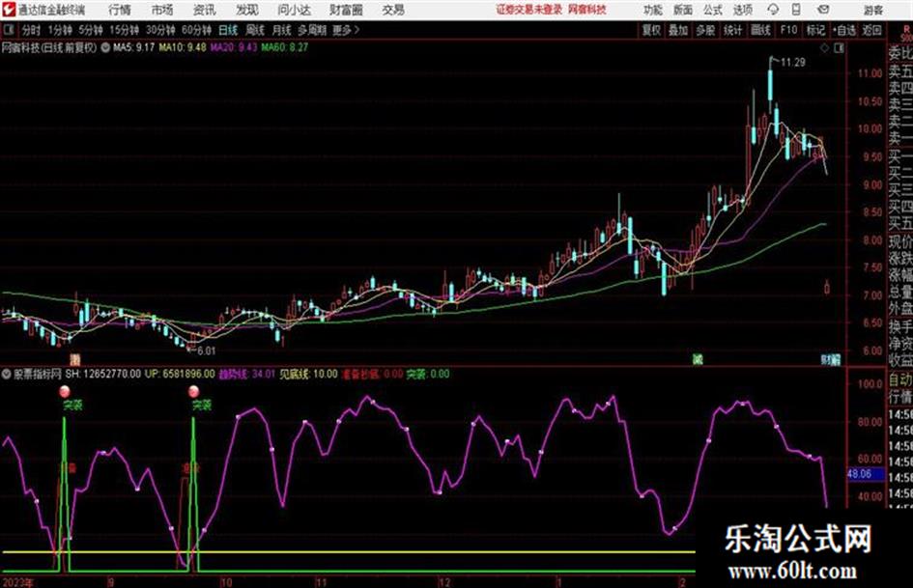This screenshot has width=913, height=588.
Task: Open the 财富圈 menu
Action: [346, 10]
